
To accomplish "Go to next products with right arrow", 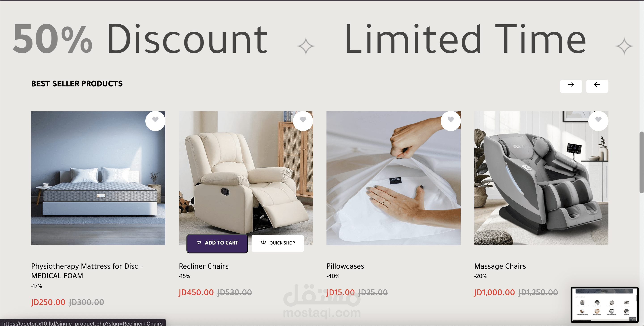I will (x=571, y=86).
